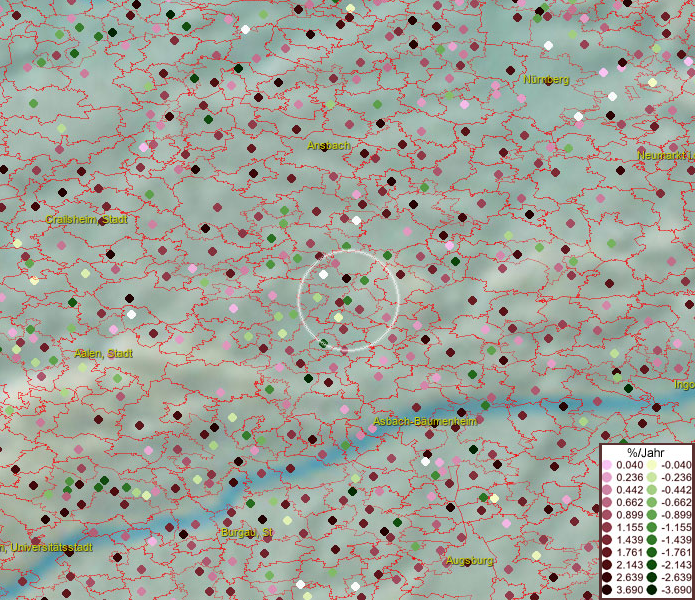
Task: Pick the -0.442 legend swatch
Action: point(652,490)
